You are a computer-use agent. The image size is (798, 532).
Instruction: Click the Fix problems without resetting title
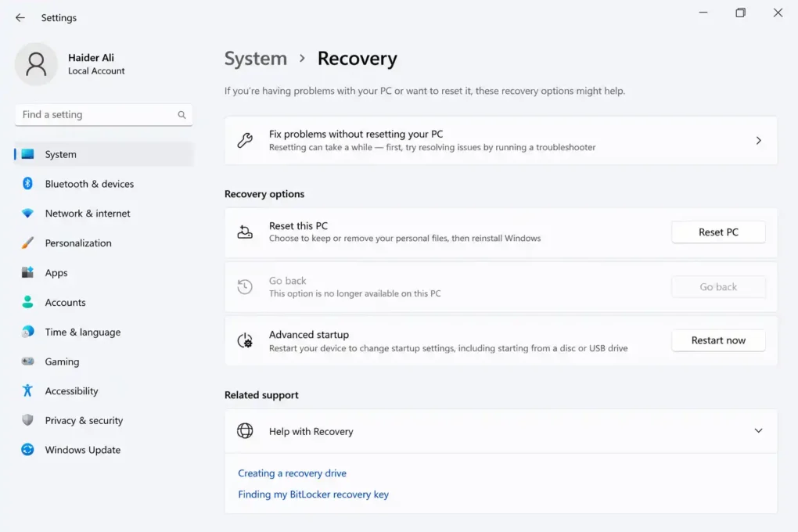point(356,134)
